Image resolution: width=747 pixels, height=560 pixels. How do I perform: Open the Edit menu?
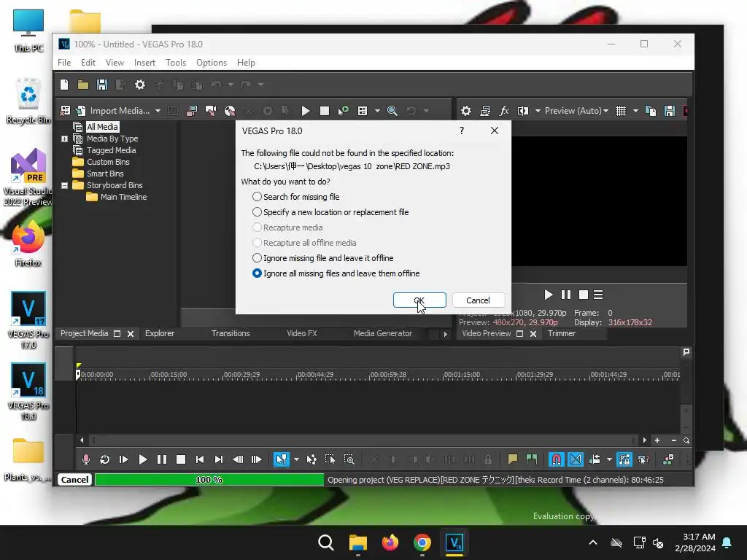tap(88, 63)
